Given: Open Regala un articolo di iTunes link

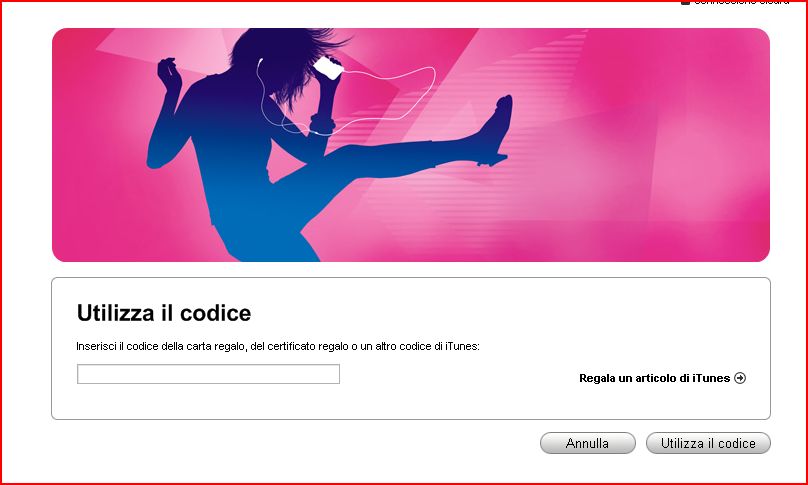Looking at the screenshot, I should (x=654, y=378).
